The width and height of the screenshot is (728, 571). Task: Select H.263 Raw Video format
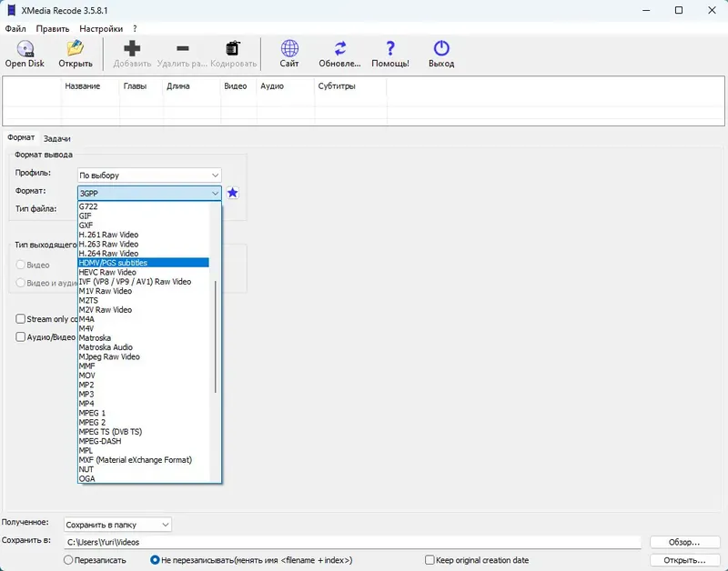coord(144,244)
